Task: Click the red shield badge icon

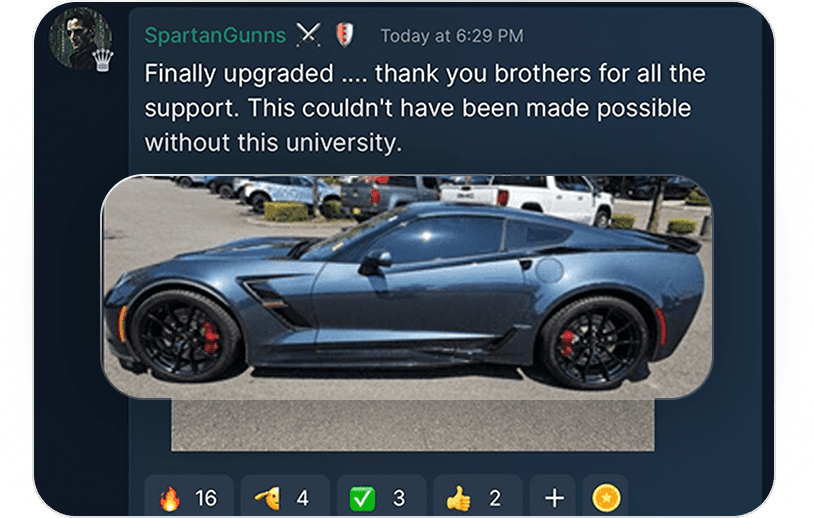Action: (x=344, y=36)
